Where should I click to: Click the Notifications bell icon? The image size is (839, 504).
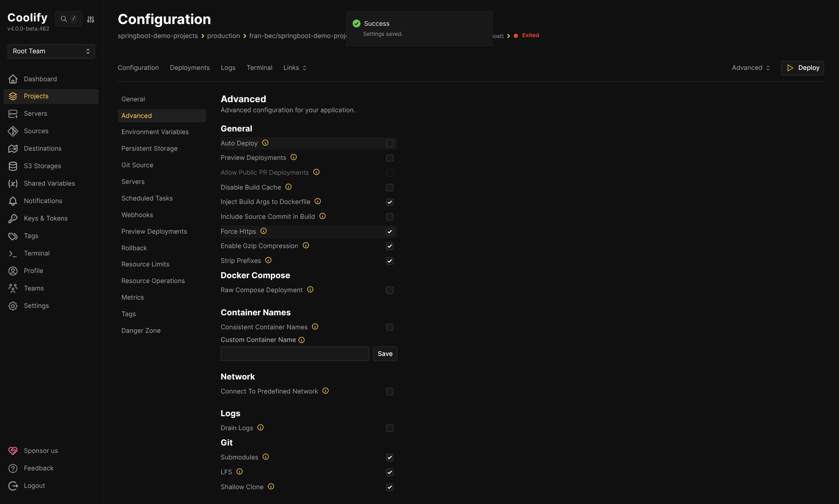click(x=13, y=201)
